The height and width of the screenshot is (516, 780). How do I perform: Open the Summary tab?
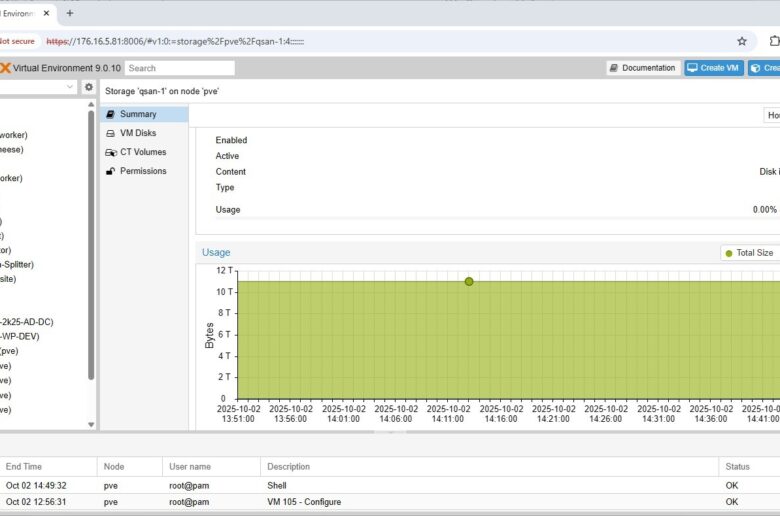pos(138,114)
